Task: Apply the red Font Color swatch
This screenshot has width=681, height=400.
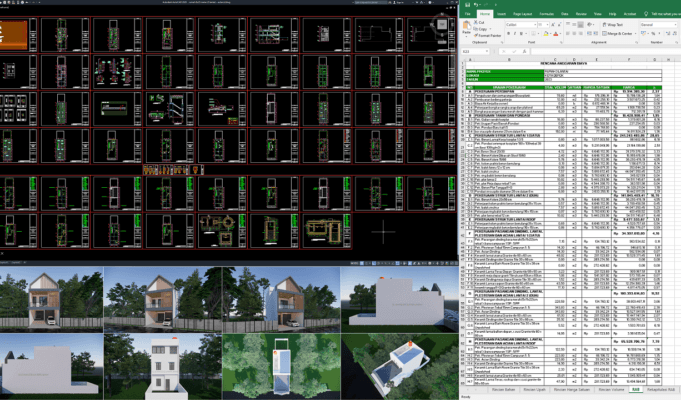Action: [555, 33]
